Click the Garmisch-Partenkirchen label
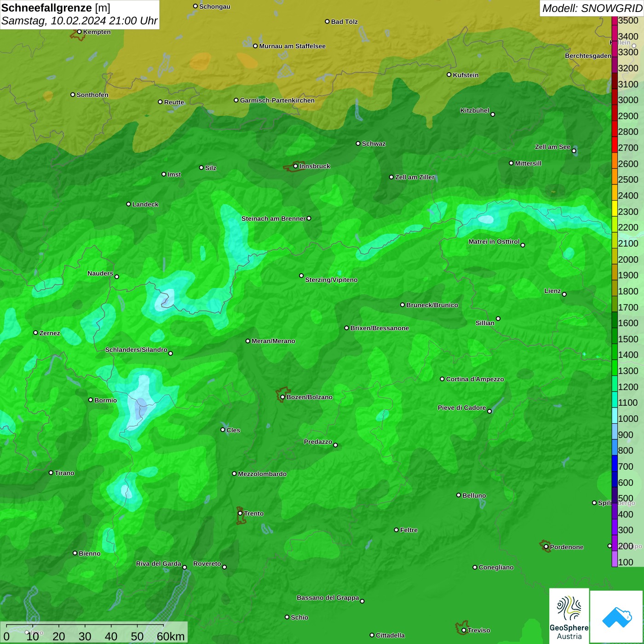Image resolution: width=644 pixels, height=644 pixels. (277, 100)
